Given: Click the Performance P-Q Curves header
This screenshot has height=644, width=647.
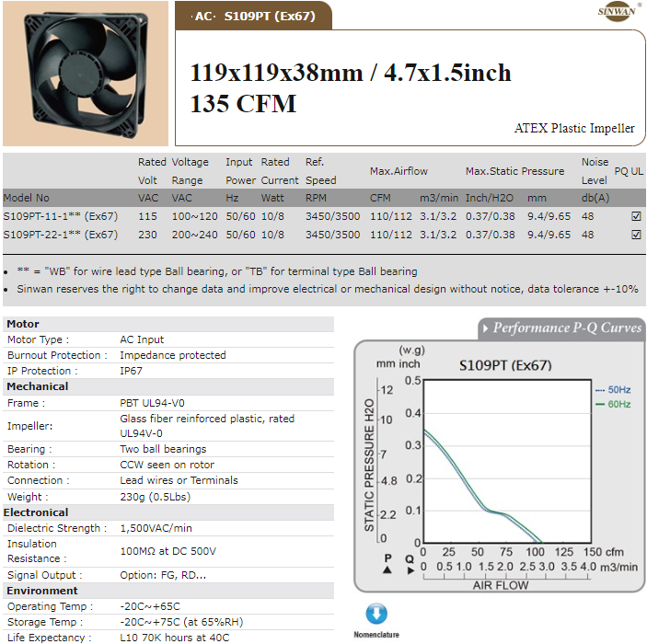Looking at the screenshot, I should (x=566, y=328).
